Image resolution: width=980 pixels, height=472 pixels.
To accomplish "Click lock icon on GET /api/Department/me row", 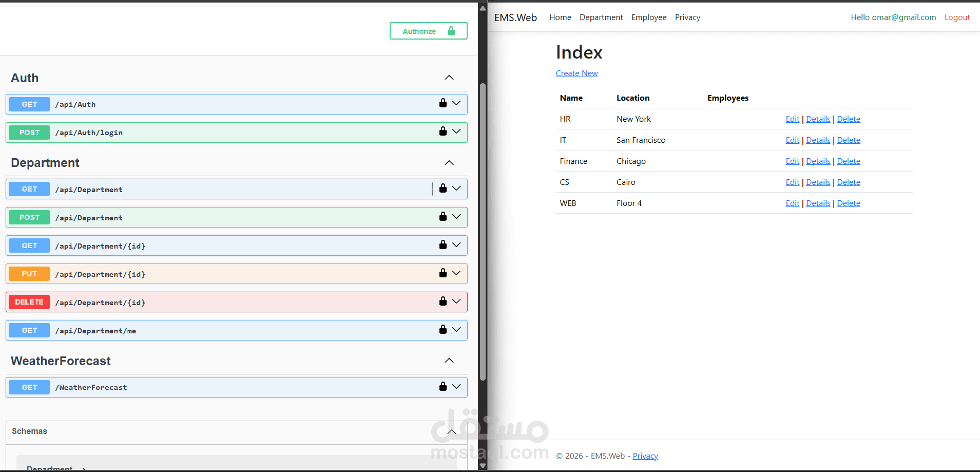I will (443, 329).
